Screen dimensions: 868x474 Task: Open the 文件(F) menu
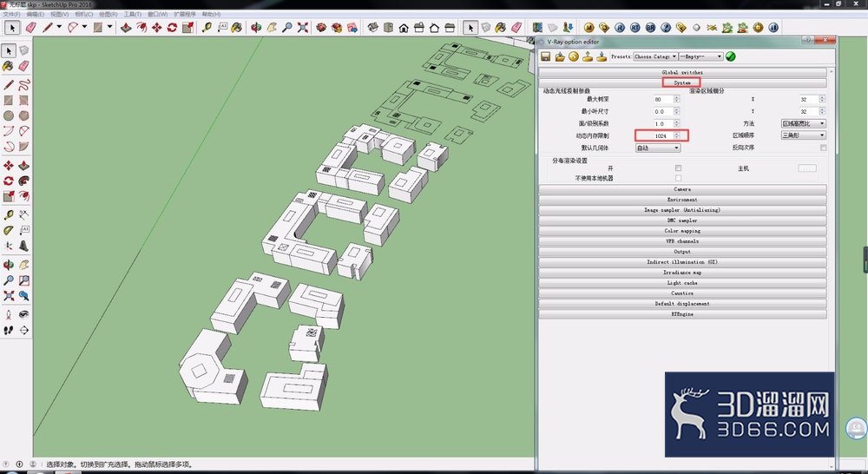[x=11, y=14]
